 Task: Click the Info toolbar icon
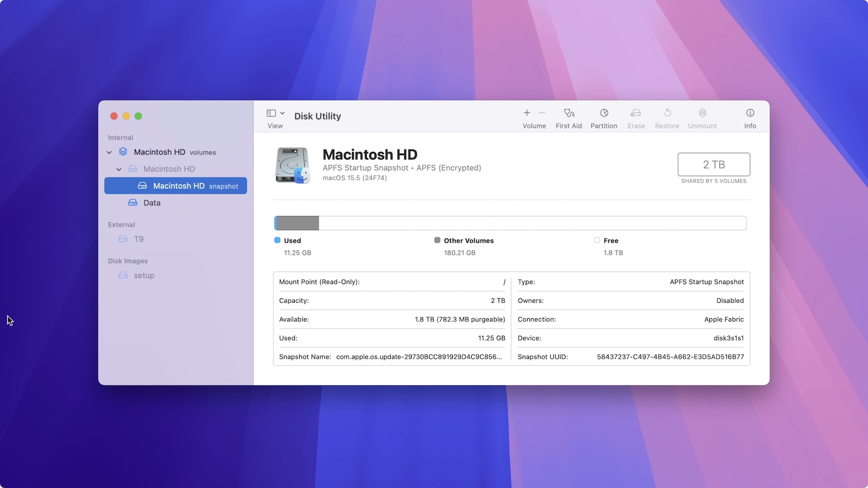750,113
